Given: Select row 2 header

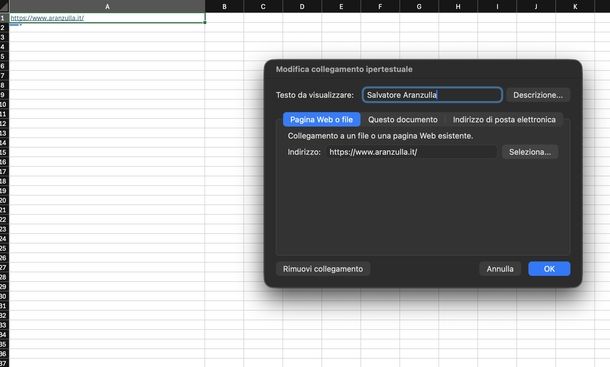Looking at the screenshot, I should (x=4, y=28).
